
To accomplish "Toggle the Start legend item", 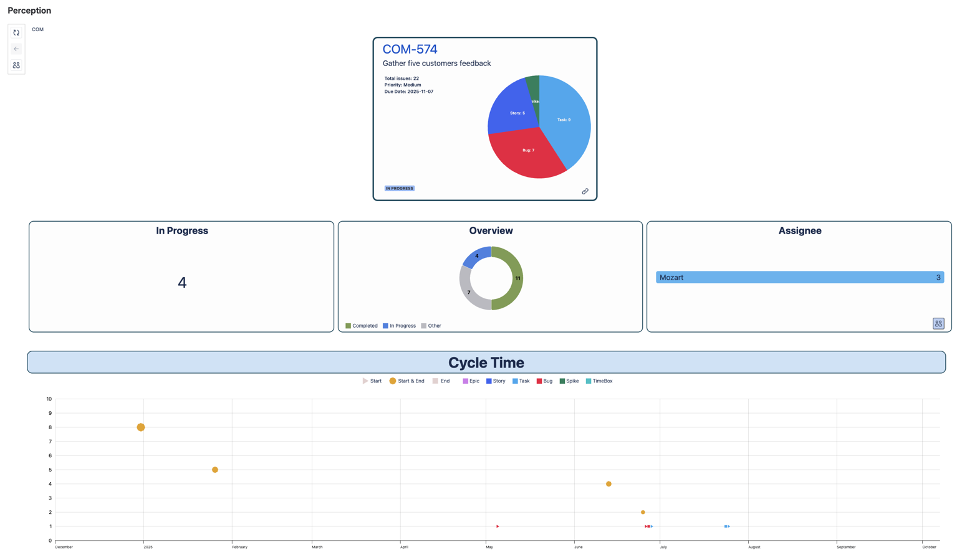I will [x=372, y=381].
